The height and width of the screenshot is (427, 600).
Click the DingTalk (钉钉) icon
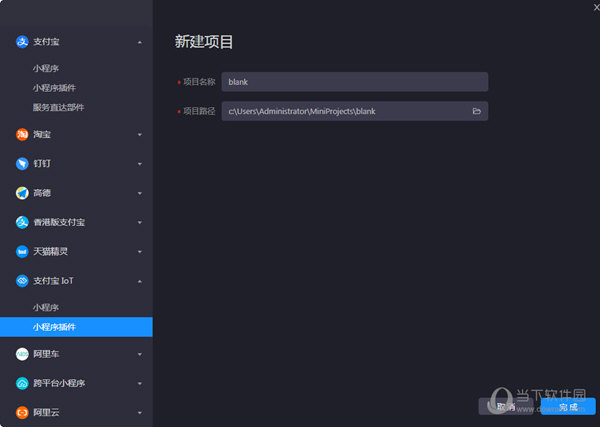[22, 164]
